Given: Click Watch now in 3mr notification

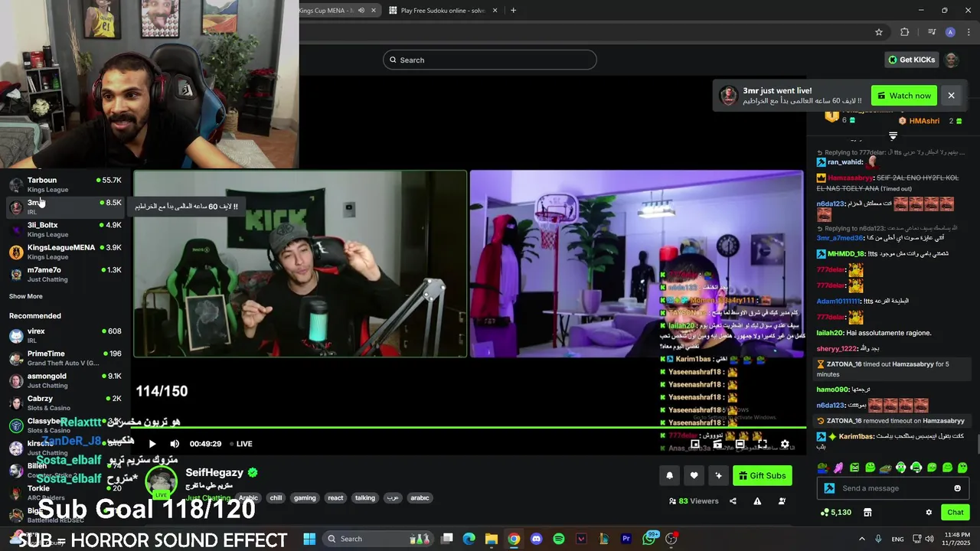Looking at the screenshot, I should (x=904, y=96).
